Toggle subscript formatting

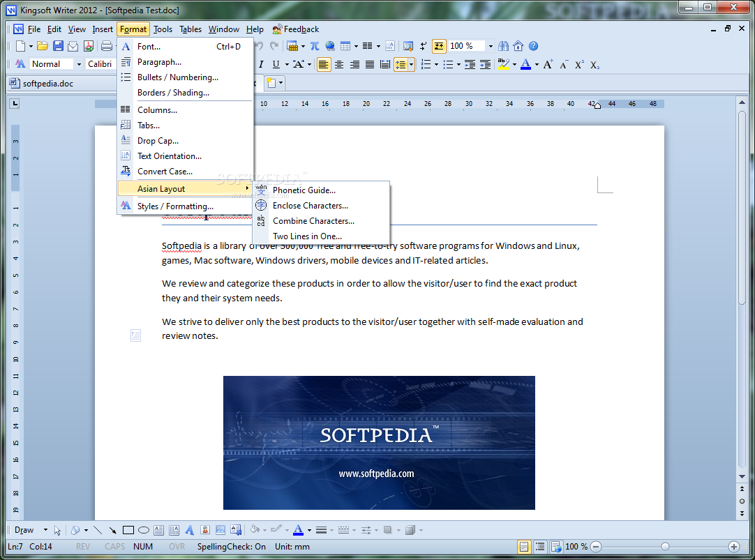[595, 64]
